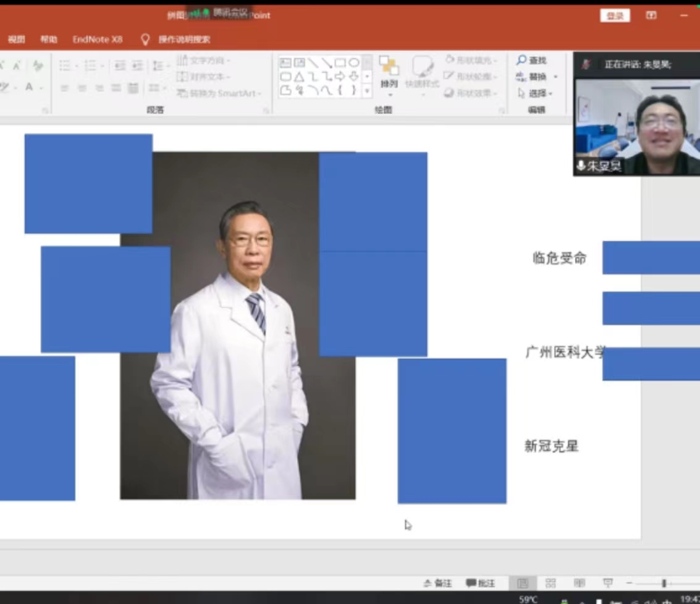Click the Sign in (登录) button
700x604 pixels.
[615, 15]
